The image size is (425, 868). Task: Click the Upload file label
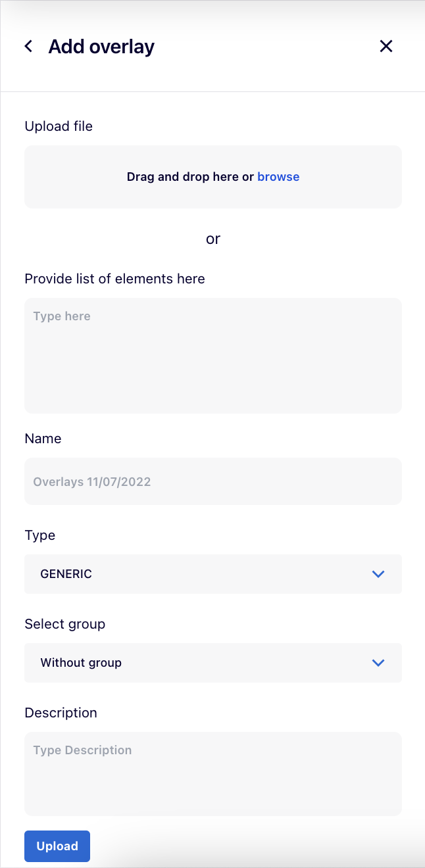coord(59,126)
